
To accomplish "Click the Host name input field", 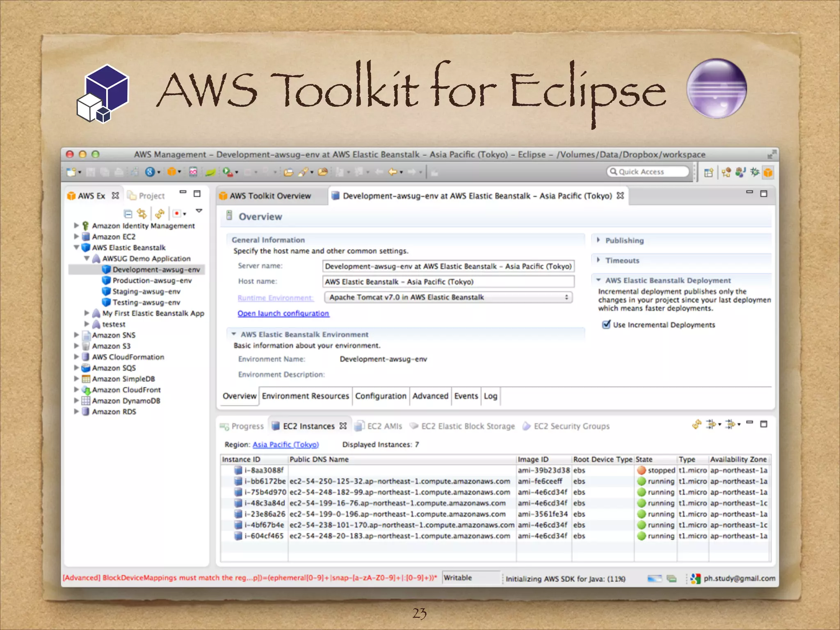I will tap(448, 282).
